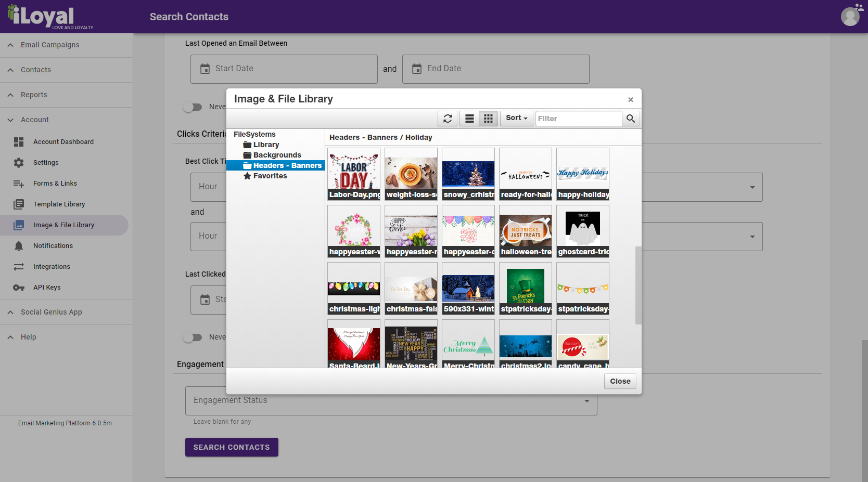Select the Labor-Day.png thumbnail
This screenshot has height=482, width=868.
354,174
